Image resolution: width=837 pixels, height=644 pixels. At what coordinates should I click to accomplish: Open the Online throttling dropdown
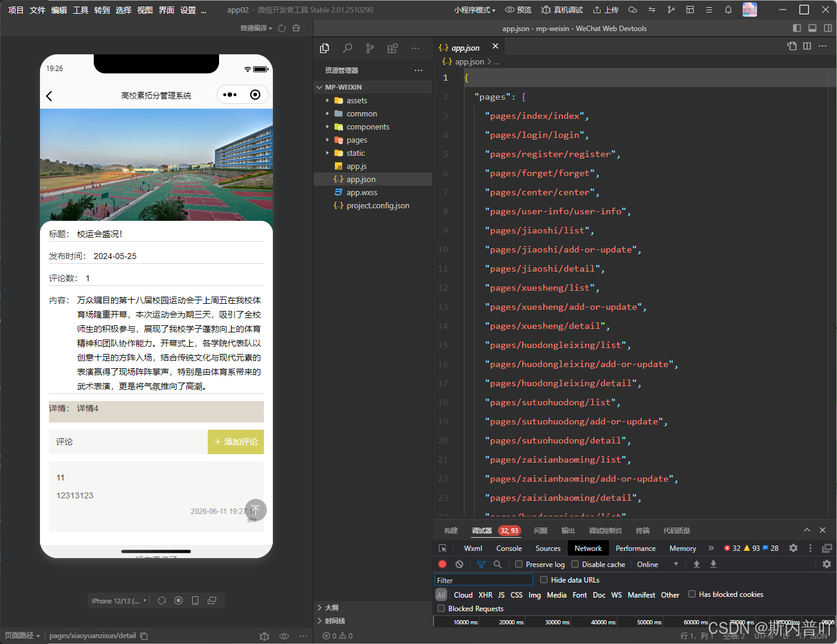pos(657,564)
